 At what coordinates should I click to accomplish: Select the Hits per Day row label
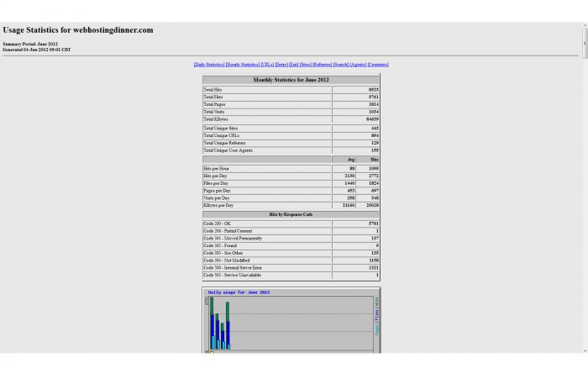tap(215, 176)
